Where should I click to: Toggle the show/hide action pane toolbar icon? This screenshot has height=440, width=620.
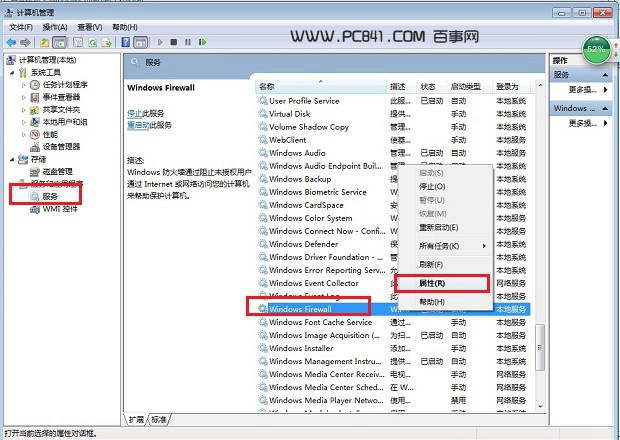141,42
